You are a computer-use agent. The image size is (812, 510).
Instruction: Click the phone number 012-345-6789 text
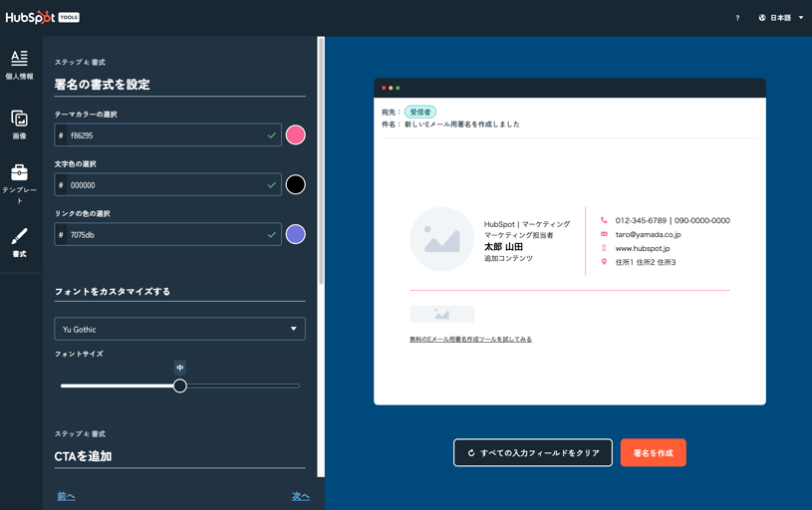[641, 220]
